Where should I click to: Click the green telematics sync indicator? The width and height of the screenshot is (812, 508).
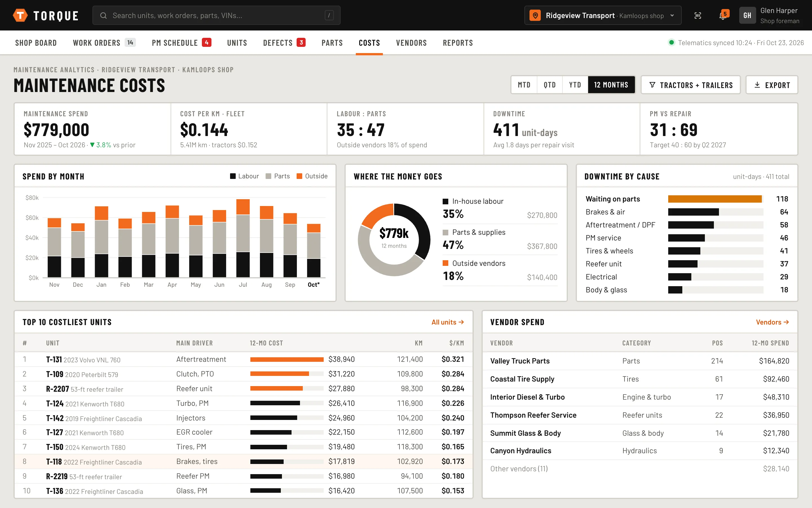(x=671, y=43)
